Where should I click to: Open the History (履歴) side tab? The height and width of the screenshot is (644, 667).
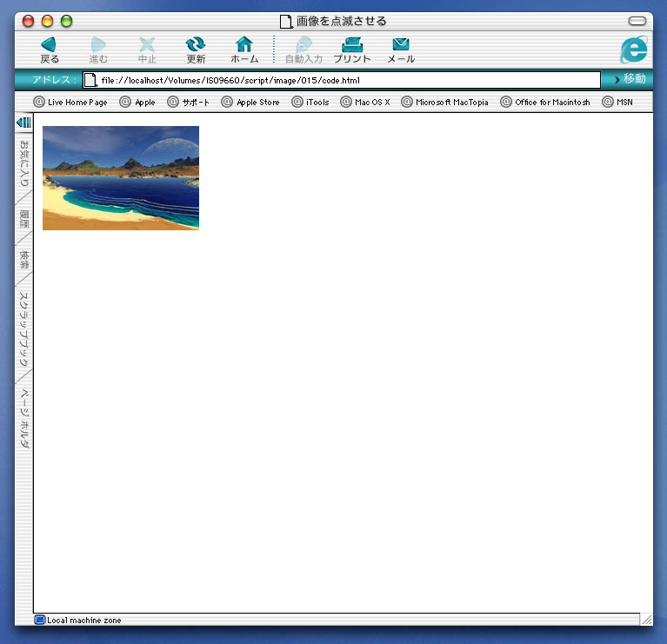coord(24,218)
